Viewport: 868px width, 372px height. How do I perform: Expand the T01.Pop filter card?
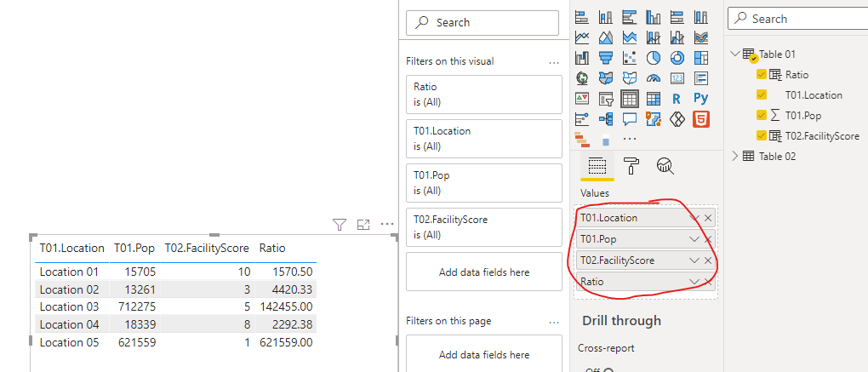click(x=484, y=183)
